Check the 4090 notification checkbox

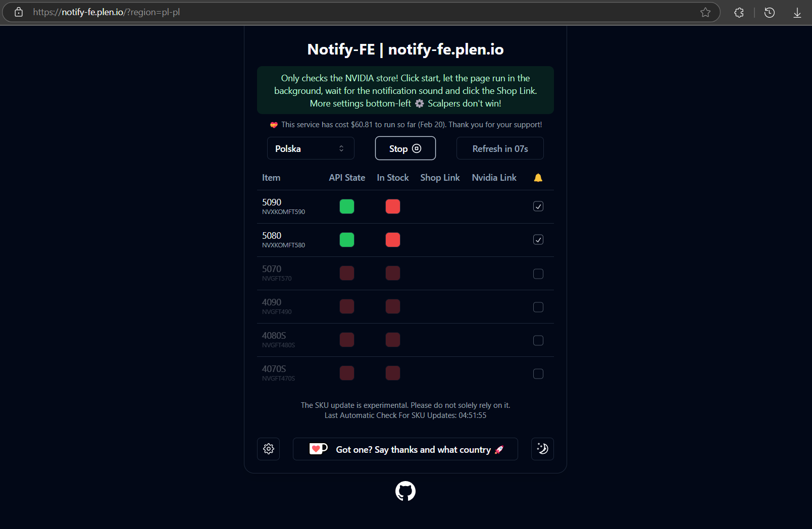pyautogui.click(x=538, y=307)
